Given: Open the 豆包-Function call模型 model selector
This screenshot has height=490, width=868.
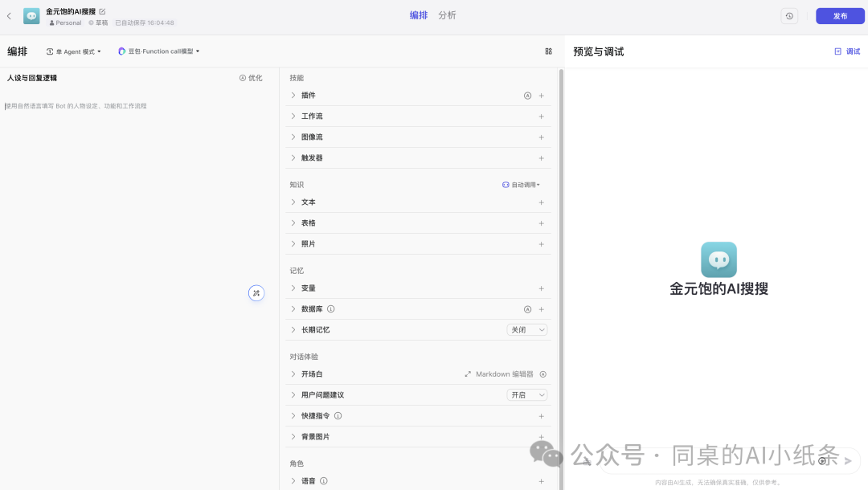Looking at the screenshot, I should 158,51.
